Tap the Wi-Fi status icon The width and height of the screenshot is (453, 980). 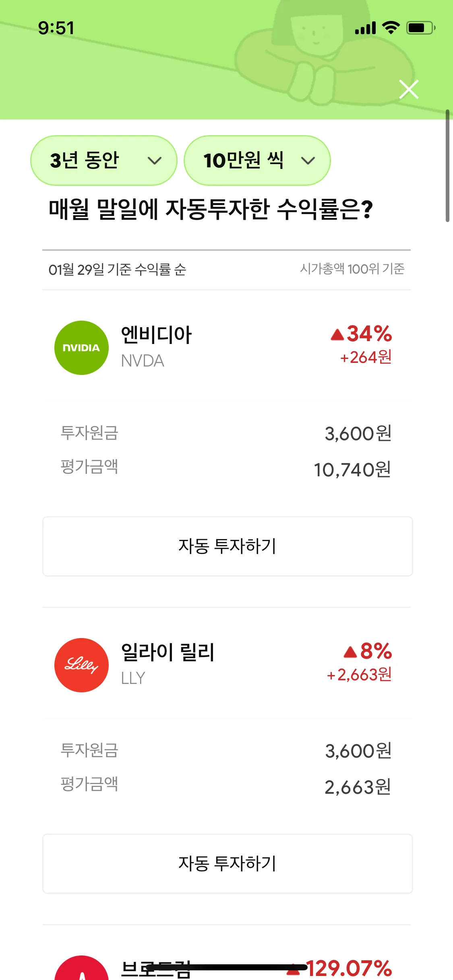(x=391, y=28)
